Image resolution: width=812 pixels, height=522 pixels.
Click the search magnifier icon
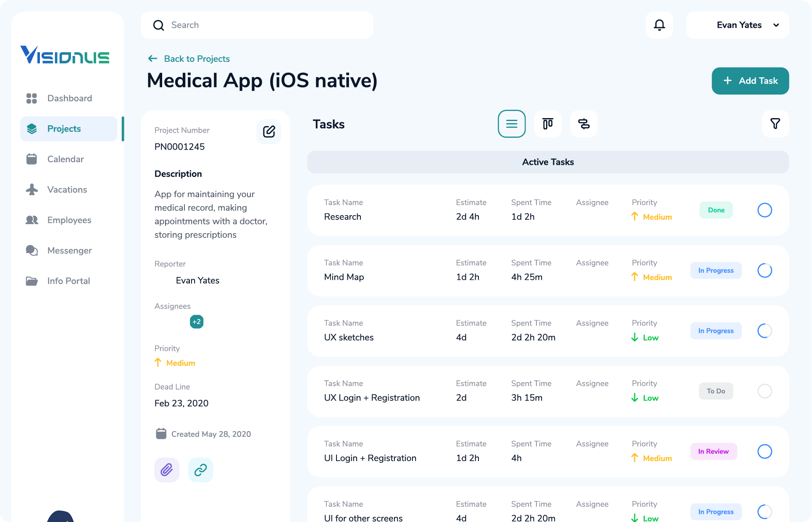pos(159,25)
